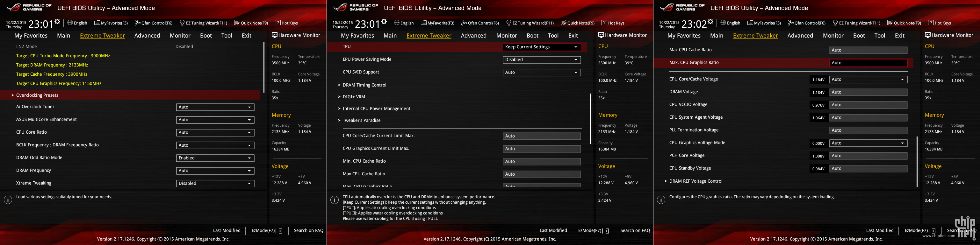Click the clock settings gear in the left screen

click(57, 22)
